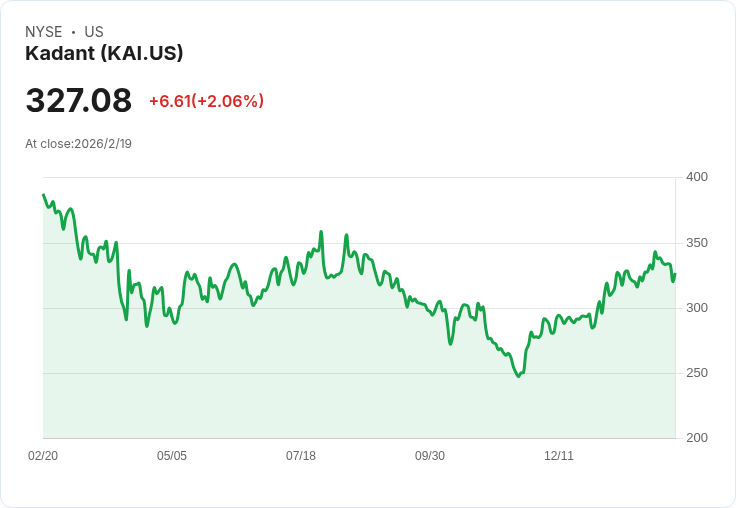Click the NYSE exchange label
Screen dimensions: 736x508
(x=44, y=32)
